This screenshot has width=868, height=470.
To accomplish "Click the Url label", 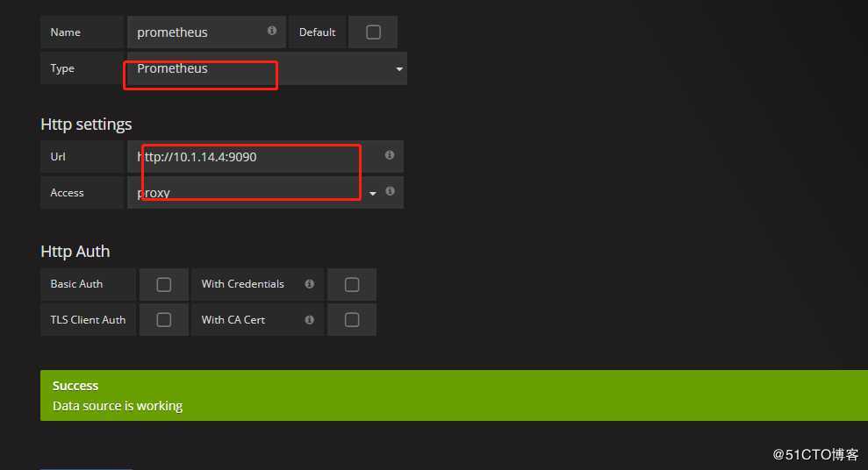I will click(58, 156).
